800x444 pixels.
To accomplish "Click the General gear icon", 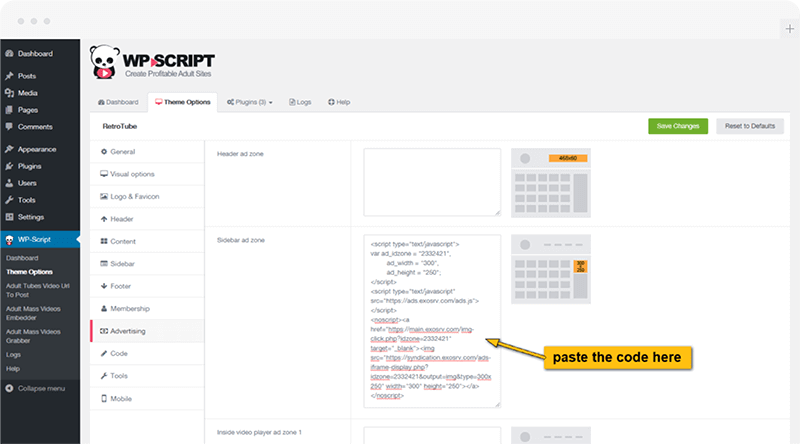I will [x=104, y=152].
